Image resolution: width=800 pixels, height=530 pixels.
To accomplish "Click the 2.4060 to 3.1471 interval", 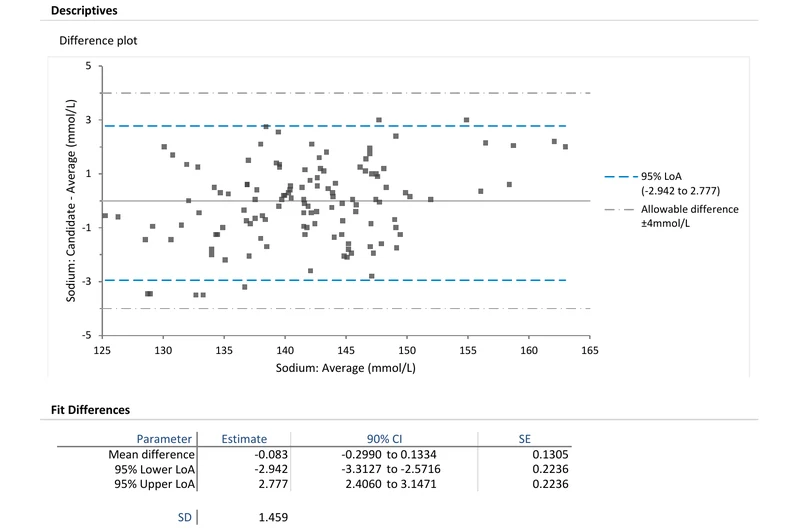I will [391, 484].
